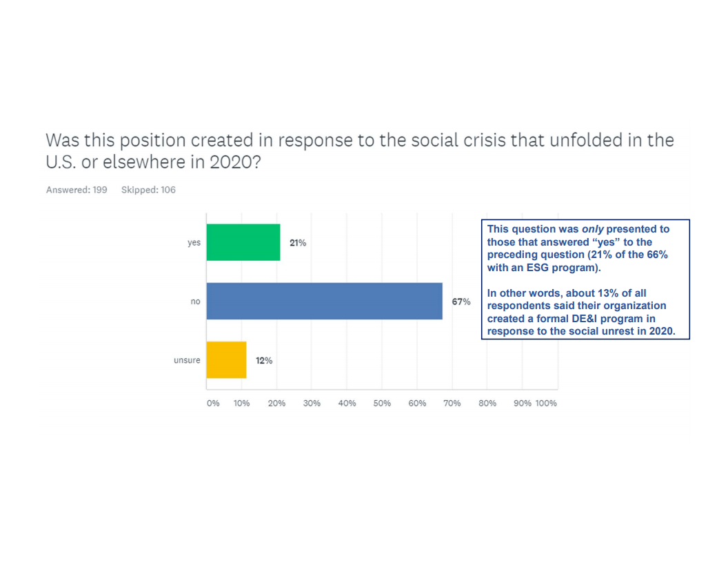Click the 100% axis label
This screenshot has height=563, width=728.
tap(546, 403)
